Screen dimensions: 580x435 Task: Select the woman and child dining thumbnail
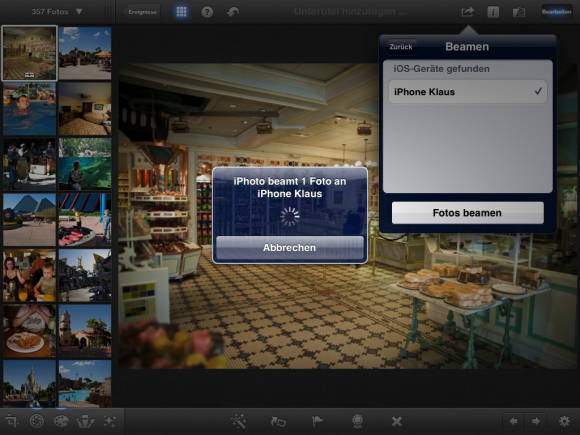[x=30, y=276]
